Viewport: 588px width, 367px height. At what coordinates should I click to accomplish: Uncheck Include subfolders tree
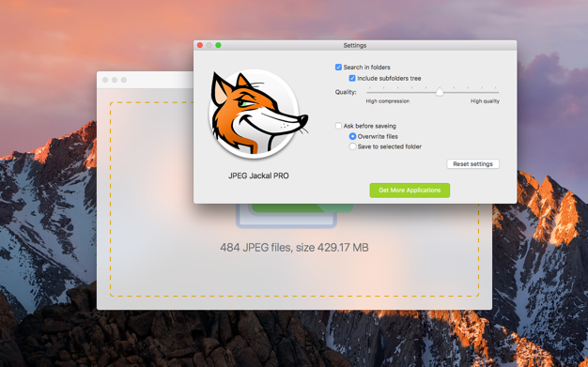click(x=352, y=78)
